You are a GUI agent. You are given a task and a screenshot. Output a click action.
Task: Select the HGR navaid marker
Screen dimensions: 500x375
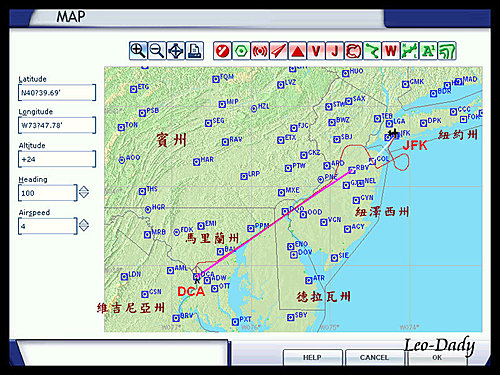[148, 210]
